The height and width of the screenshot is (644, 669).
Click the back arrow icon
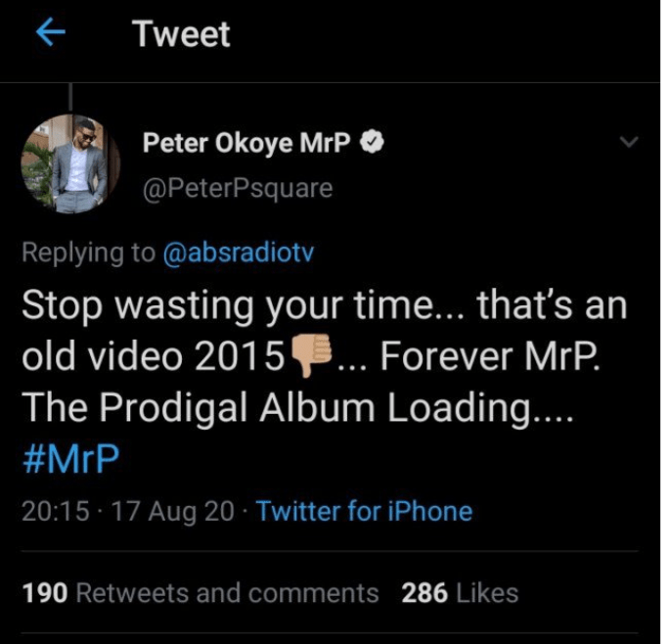[x=51, y=34]
